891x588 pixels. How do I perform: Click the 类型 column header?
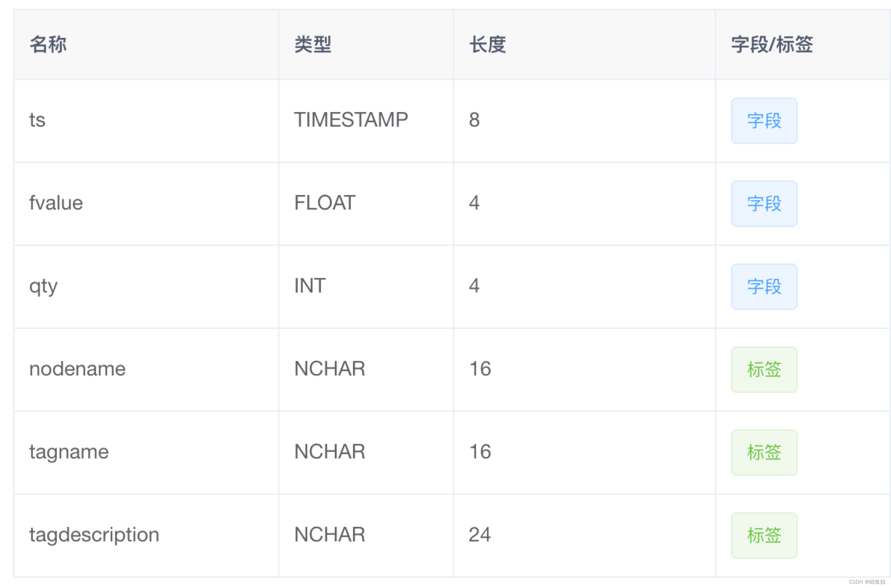click(312, 45)
